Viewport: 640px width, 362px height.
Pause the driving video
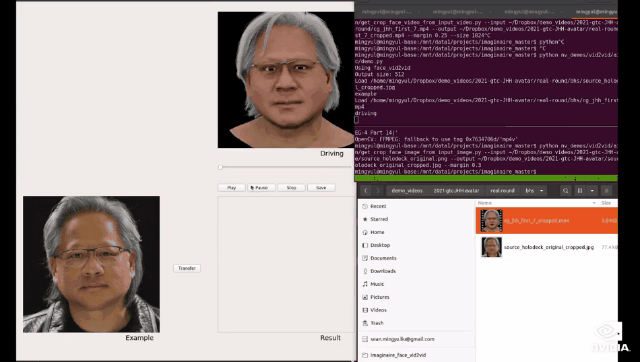pyautogui.click(x=261, y=188)
